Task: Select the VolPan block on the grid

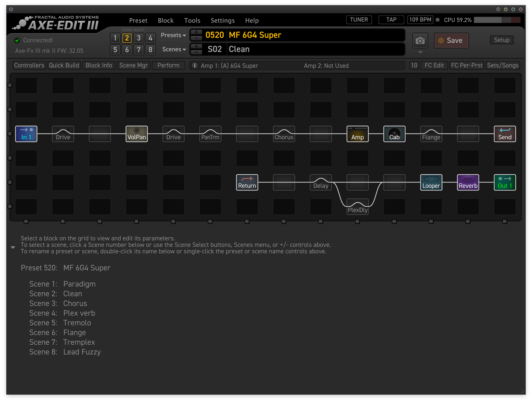Action: pos(137,134)
